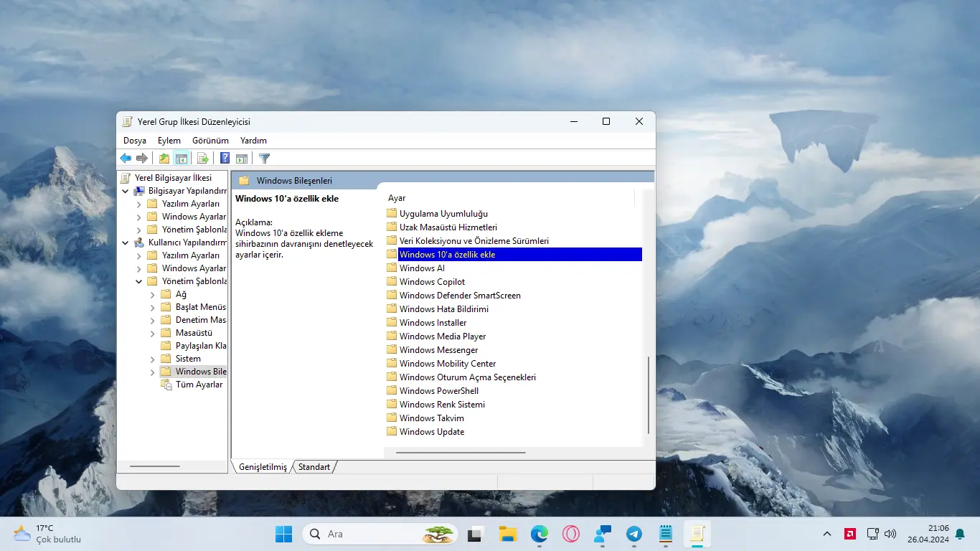Launch Microsoft Edge from the taskbar
Viewport: 980px width, 551px height.
click(x=540, y=534)
